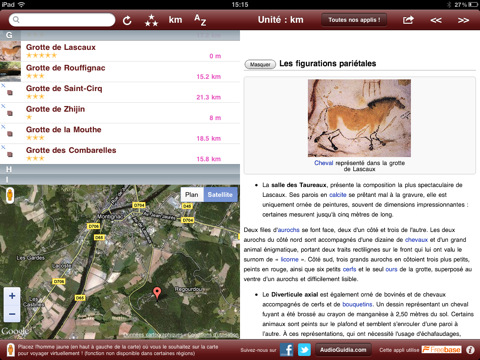The height and width of the screenshot is (360, 480).
Task: Jump to the G section header
Action: tap(120, 35)
